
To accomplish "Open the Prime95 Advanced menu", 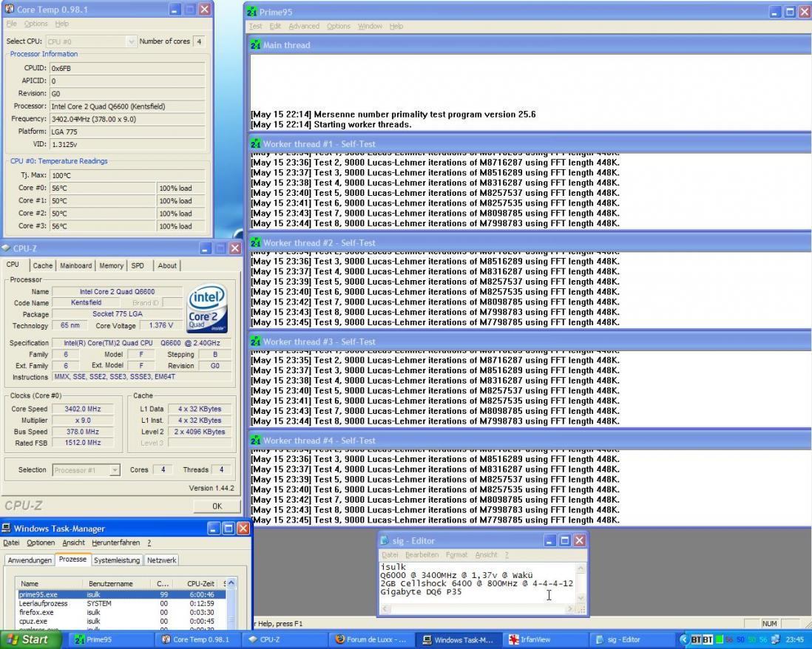I will point(304,26).
